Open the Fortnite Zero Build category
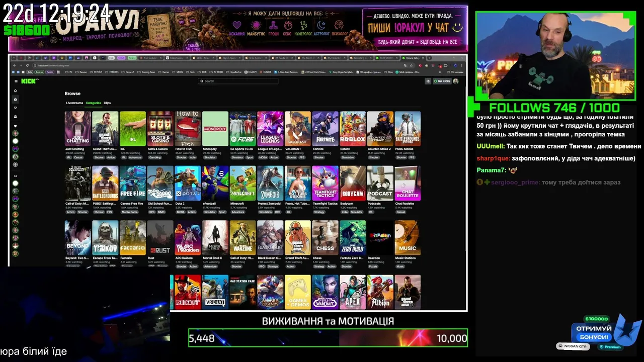Image resolution: width=644 pixels, height=362 pixels. point(352,238)
